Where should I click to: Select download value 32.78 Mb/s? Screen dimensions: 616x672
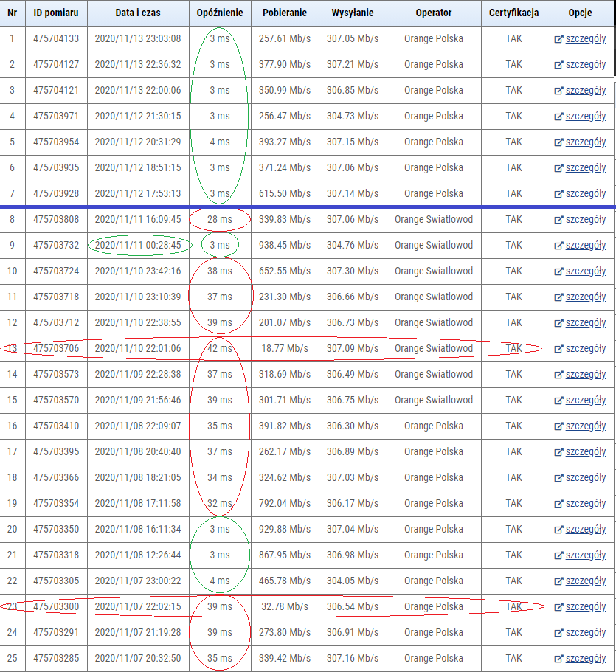click(285, 607)
